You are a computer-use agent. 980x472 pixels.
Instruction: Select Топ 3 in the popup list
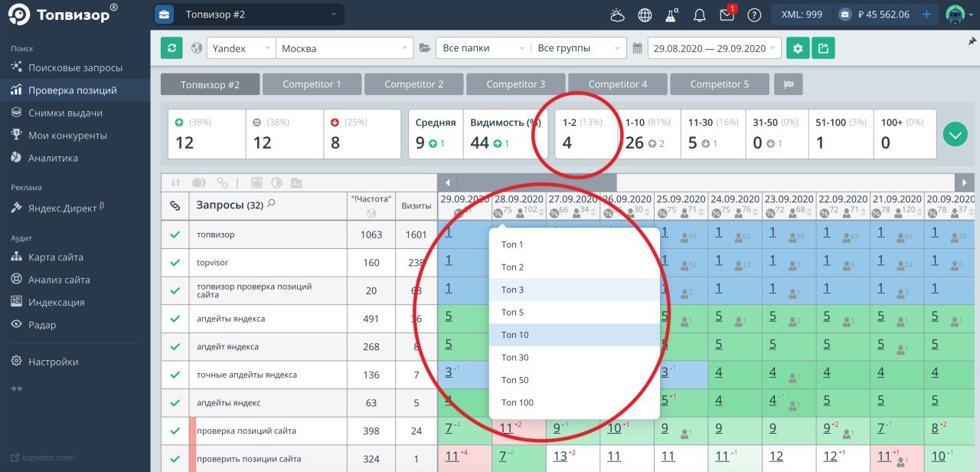coord(574,290)
